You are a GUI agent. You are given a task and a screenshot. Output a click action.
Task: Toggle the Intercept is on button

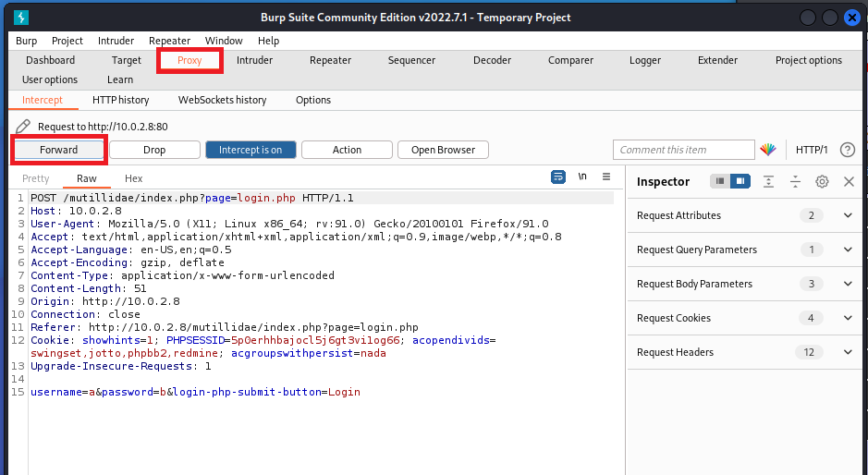pos(251,150)
